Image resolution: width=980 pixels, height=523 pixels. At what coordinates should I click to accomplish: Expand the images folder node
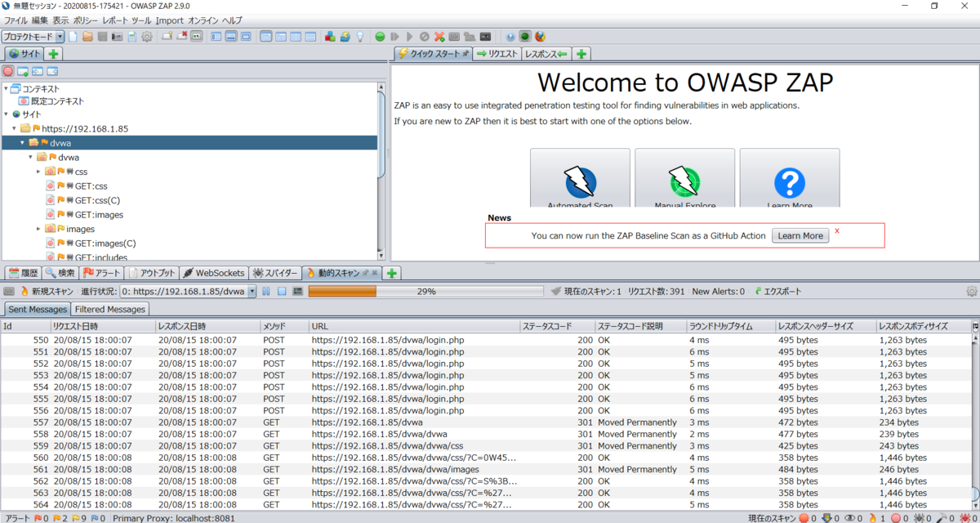tap(38, 229)
